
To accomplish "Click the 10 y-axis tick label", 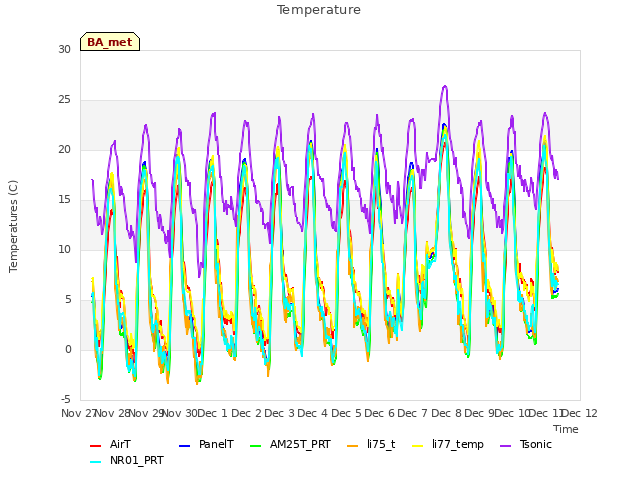I will pyautogui.click(x=64, y=249).
